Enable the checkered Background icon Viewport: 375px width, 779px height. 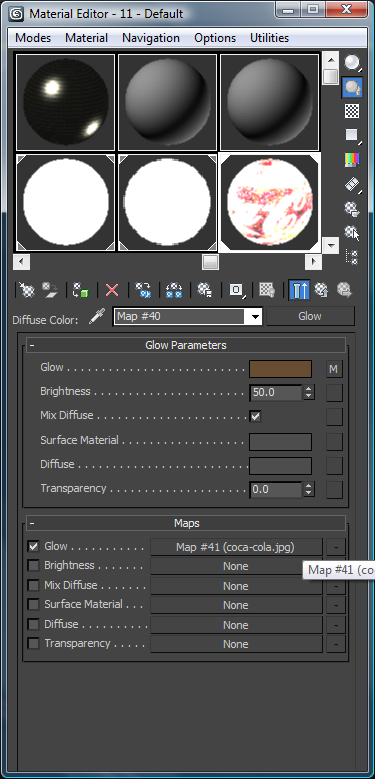pyautogui.click(x=352, y=111)
